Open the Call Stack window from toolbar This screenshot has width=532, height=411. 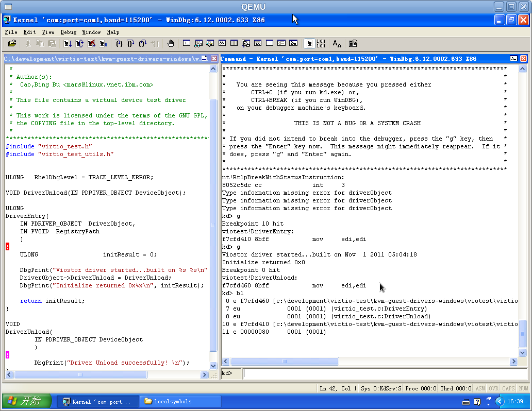tap(246, 43)
